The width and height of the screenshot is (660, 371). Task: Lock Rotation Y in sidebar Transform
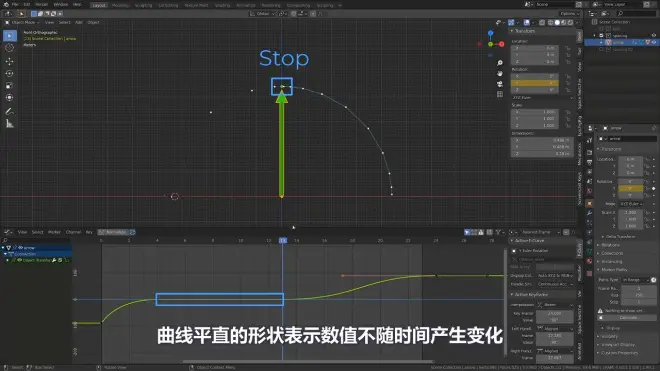point(567,83)
